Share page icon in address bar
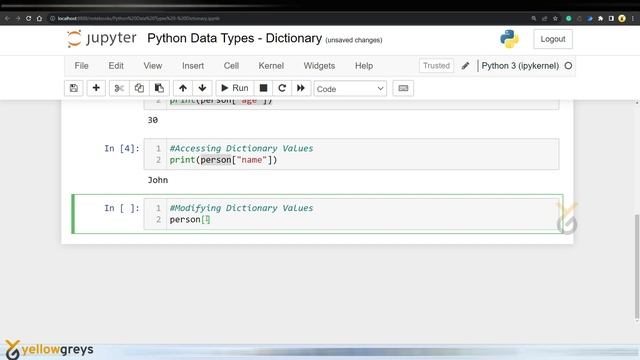The width and height of the screenshot is (640, 360). pyautogui.click(x=544, y=18)
